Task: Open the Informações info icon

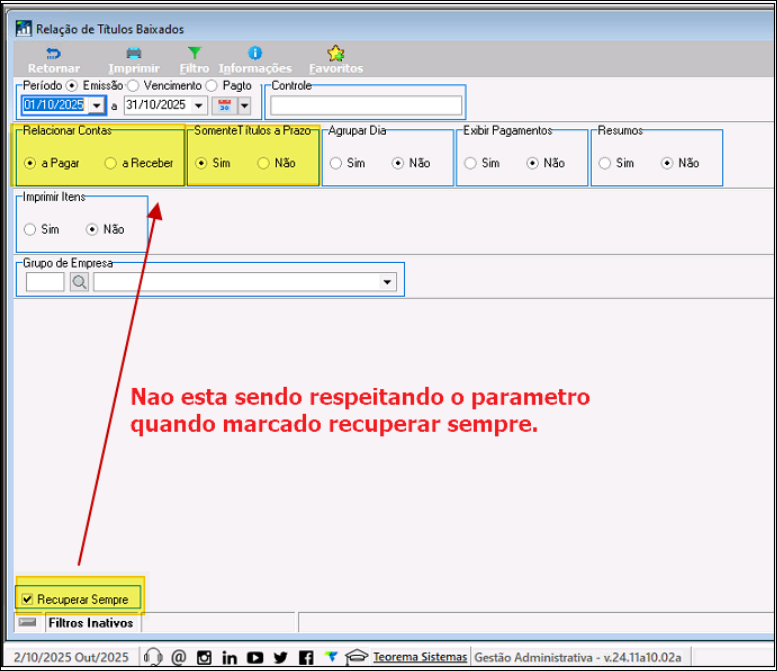Action: click(255, 53)
